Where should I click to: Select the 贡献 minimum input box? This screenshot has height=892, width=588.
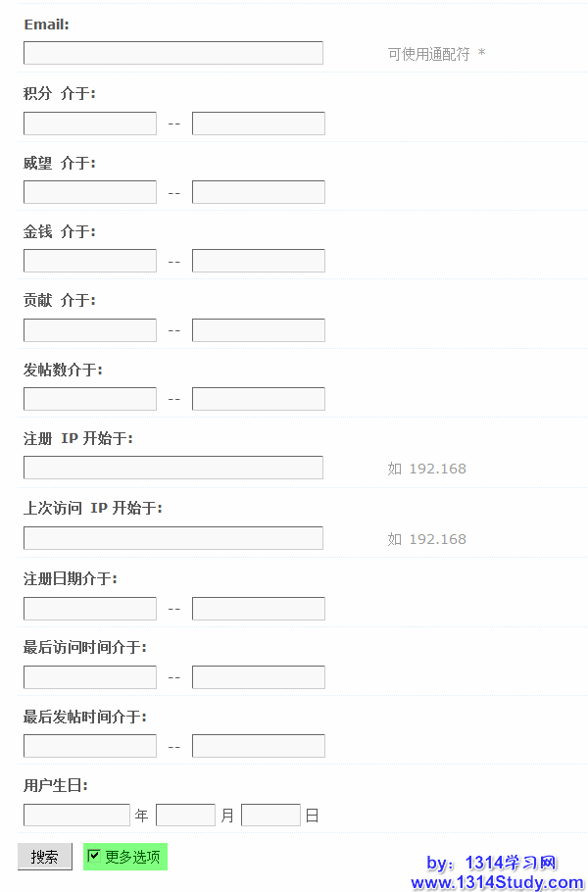pos(90,330)
